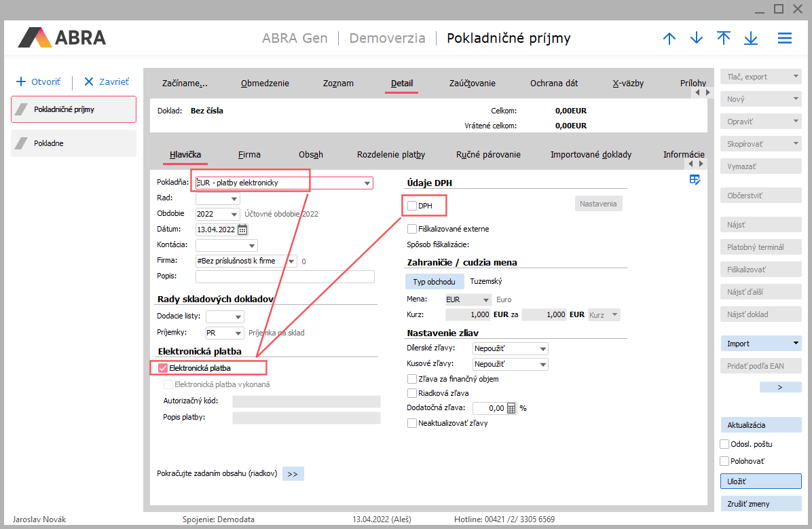The height and width of the screenshot is (529, 812).
Task: Click the up arrow navigation icon
Action: [x=669, y=39]
